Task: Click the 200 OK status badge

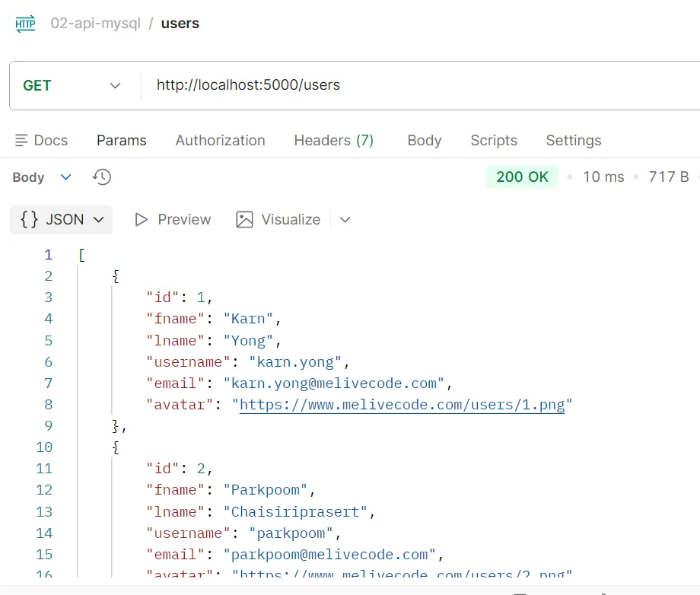Action: tap(522, 176)
